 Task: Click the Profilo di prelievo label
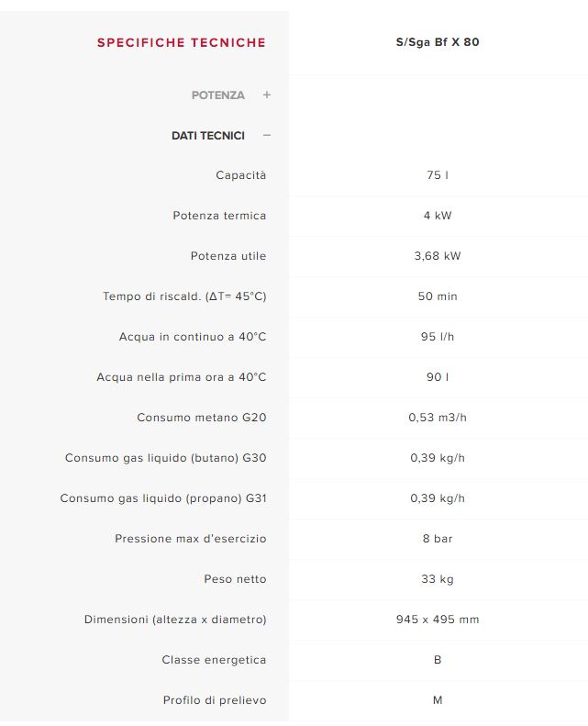215,700
